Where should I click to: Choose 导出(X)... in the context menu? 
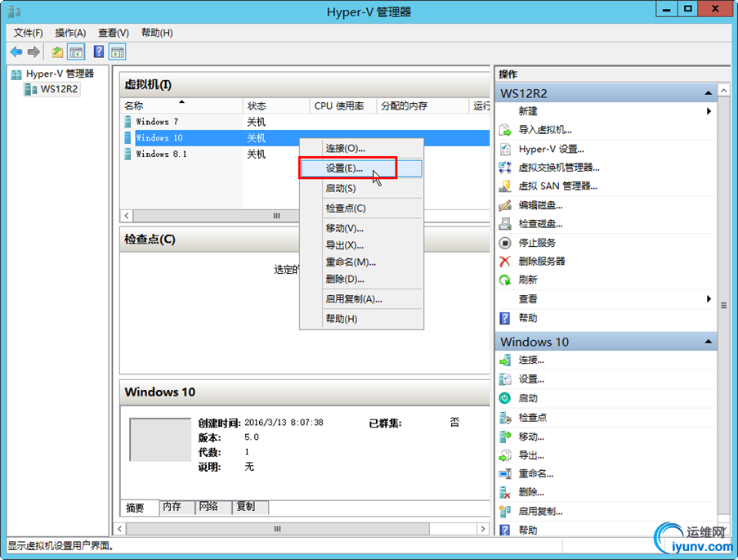pyautogui.click(x=361, y=245)
